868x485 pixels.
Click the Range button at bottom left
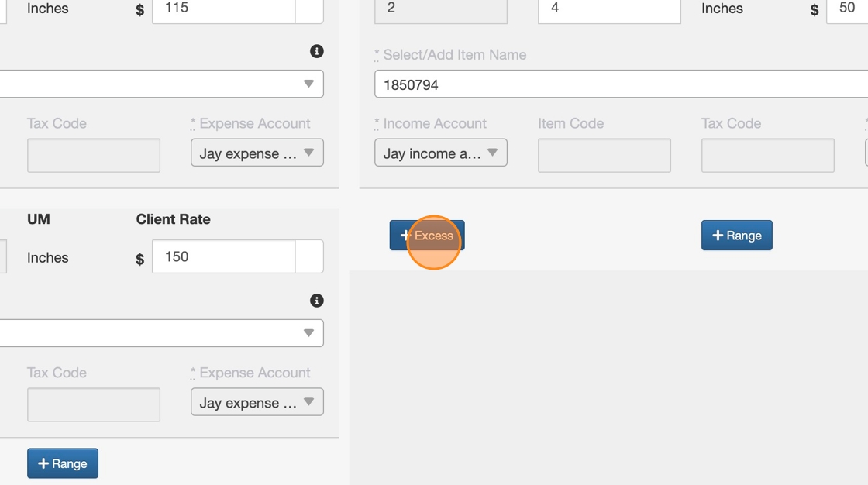[x=63, y=463]
